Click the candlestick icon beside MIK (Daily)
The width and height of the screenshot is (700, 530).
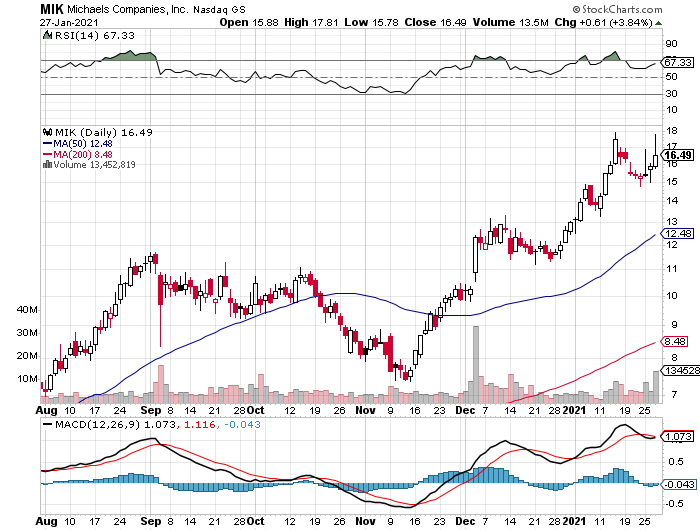(x=47, y=132)
